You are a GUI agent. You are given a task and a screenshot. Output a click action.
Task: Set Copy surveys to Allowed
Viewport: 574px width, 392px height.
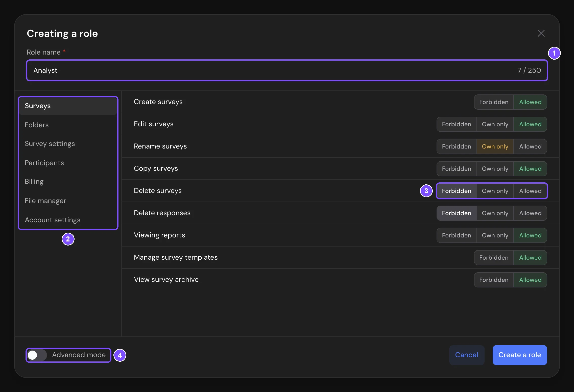pos(530,169)
